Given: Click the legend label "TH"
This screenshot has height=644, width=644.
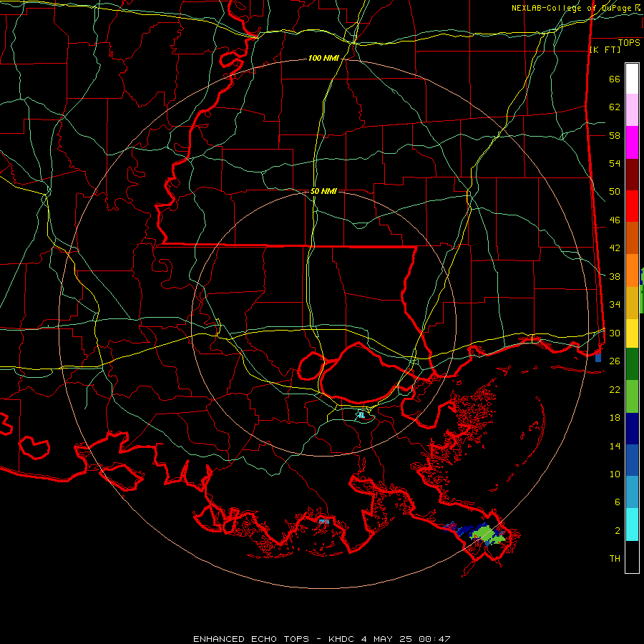Looking at the screenshot, I should 615,559.
